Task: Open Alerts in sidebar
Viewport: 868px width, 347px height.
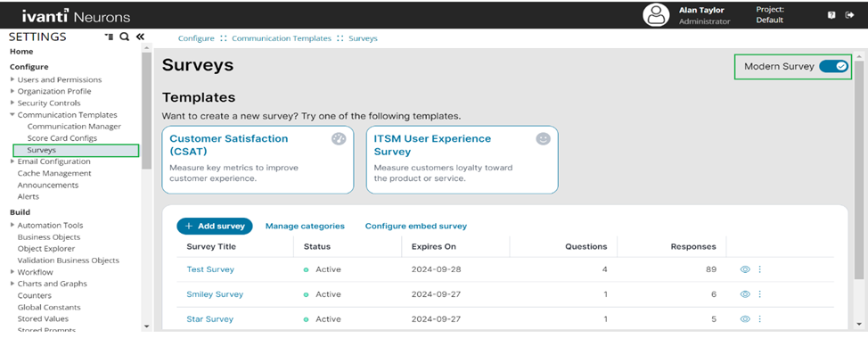Action: 29,197
